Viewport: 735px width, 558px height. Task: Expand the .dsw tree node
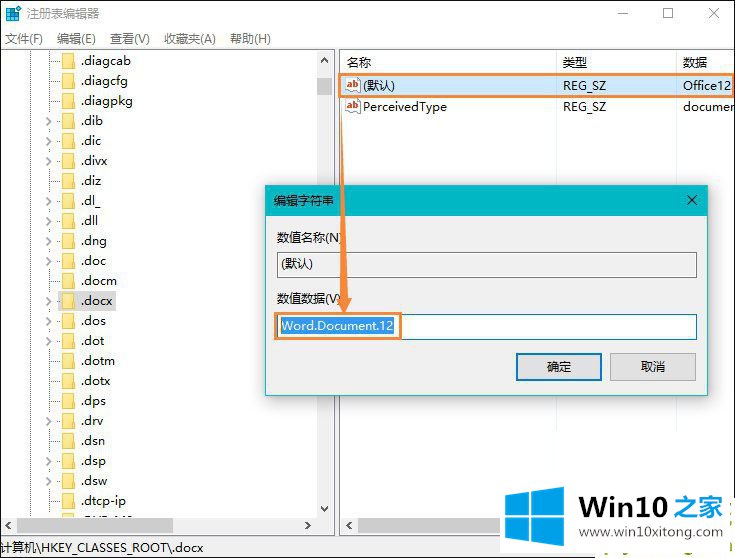pos(48,481)
